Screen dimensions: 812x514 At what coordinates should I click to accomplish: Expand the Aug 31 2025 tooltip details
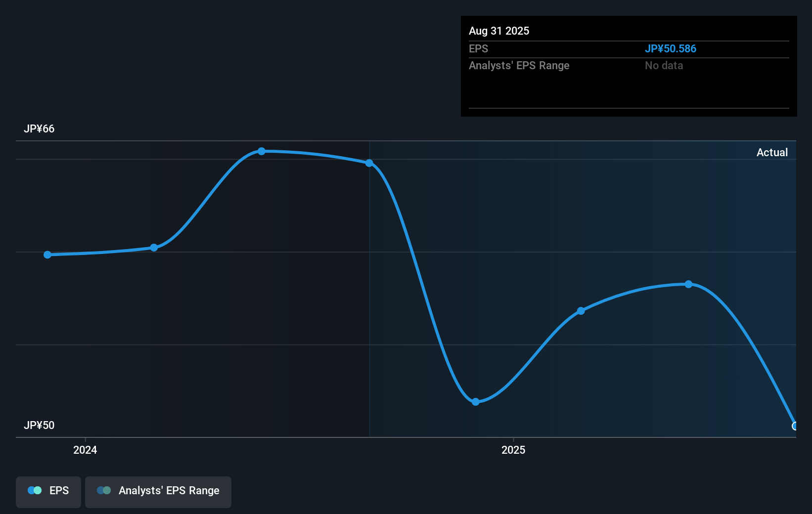499,31
